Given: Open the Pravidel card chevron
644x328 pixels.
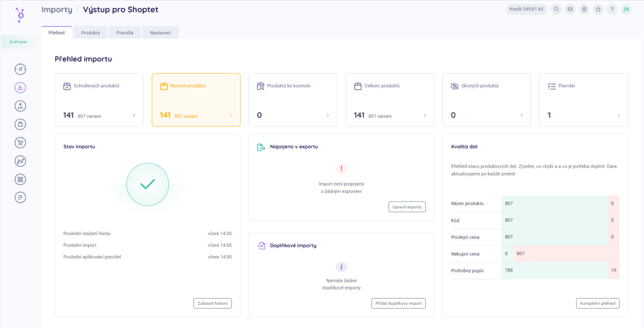Looking at the screenshot, I should coord(619,116).
